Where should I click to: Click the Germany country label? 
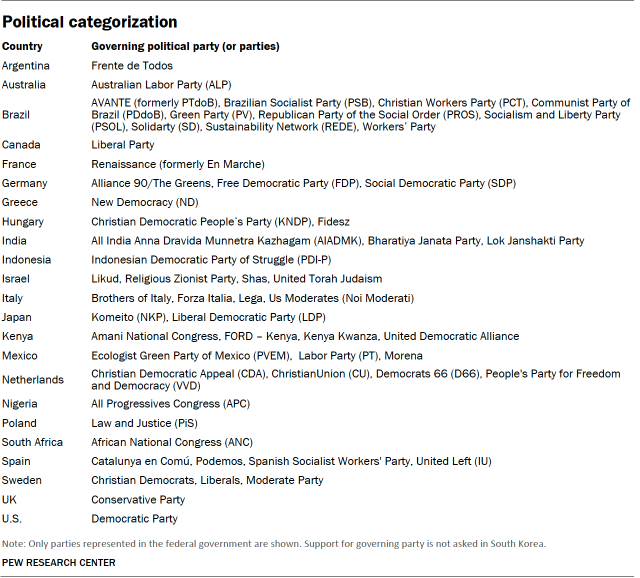click(x=25, y=183)
